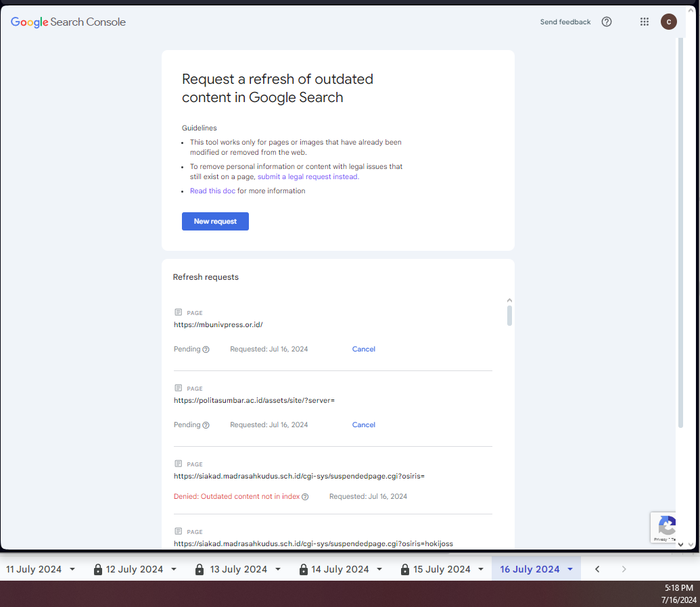Click the New request button
The height and width of the screenshot is (607, 700).
pos(215,222)
